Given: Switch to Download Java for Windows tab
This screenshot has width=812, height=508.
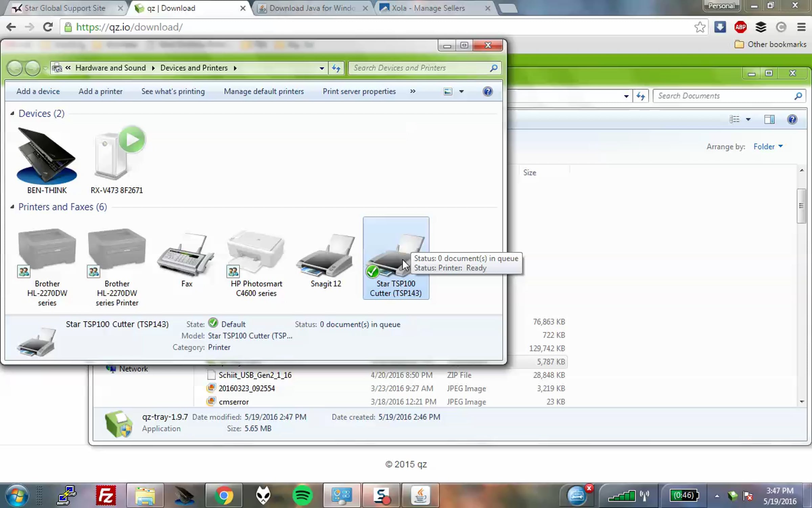Looking at the screenshot, I should point(313,8).
